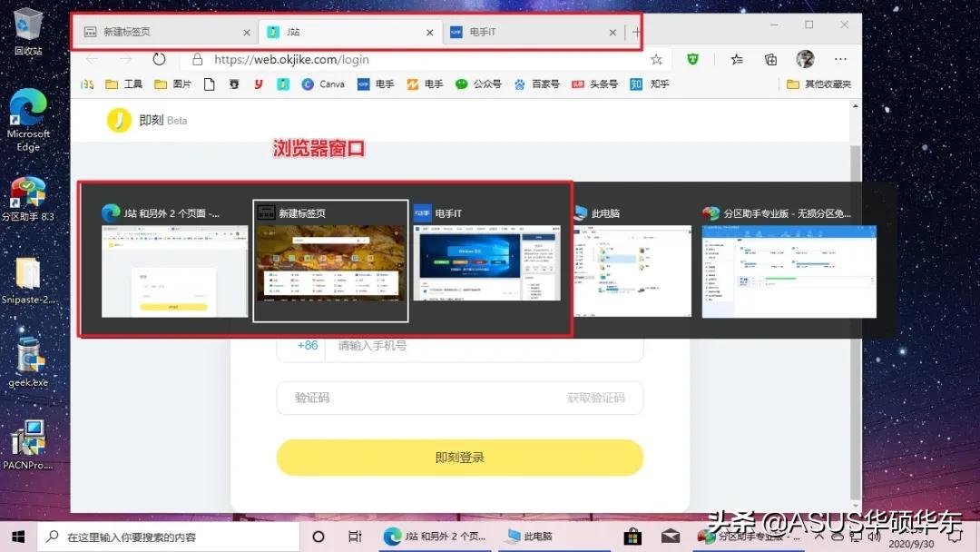The width and height of the screenshot is (980, 552).
Task: Open the Edge settings three-dot menu
Action: point(839,59)
